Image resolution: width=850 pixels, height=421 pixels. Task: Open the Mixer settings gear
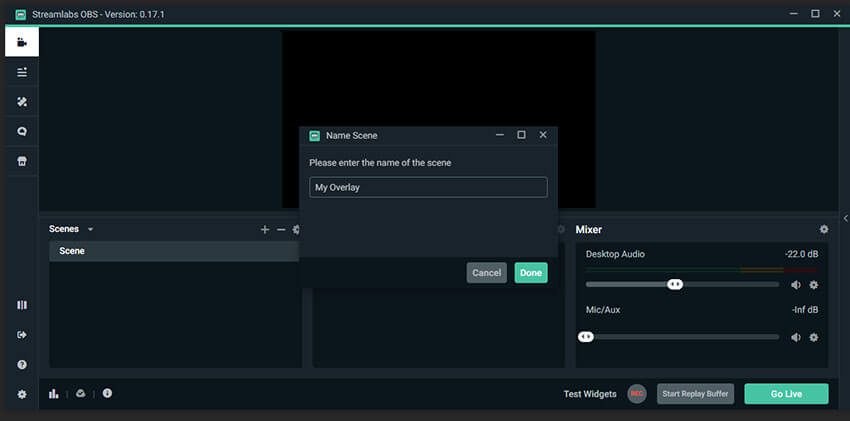[x=824, y=229]
